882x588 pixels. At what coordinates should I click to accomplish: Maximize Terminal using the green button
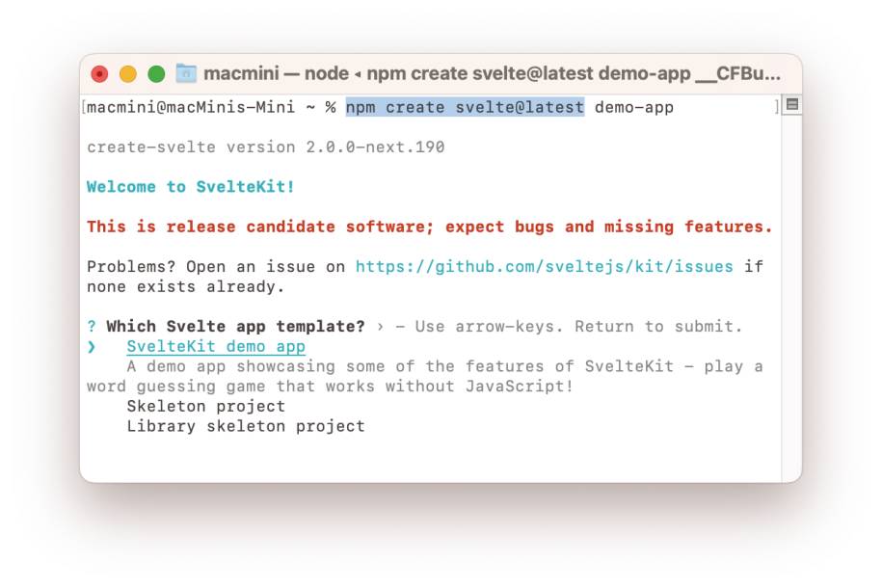click(x=156, y=73)
